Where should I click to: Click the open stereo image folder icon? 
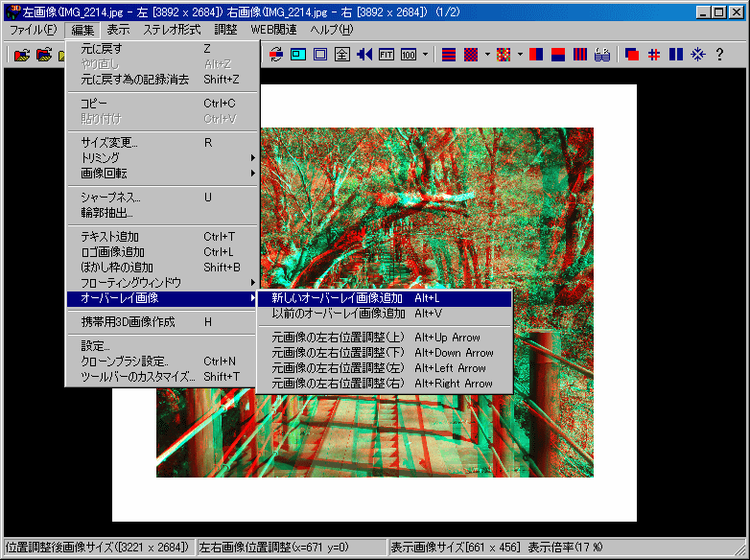tap(22, 55)
